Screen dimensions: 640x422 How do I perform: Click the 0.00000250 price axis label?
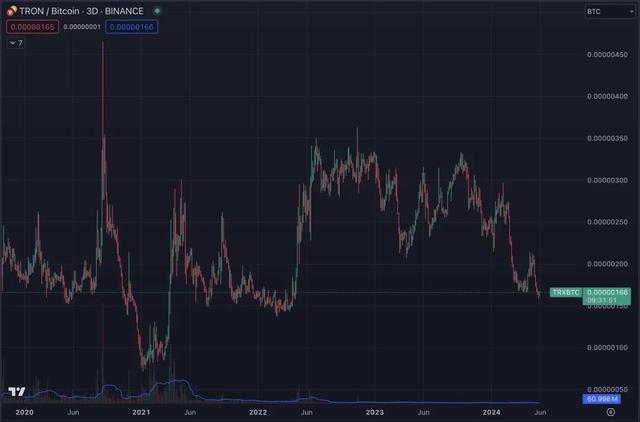click(x=607, y=222)
